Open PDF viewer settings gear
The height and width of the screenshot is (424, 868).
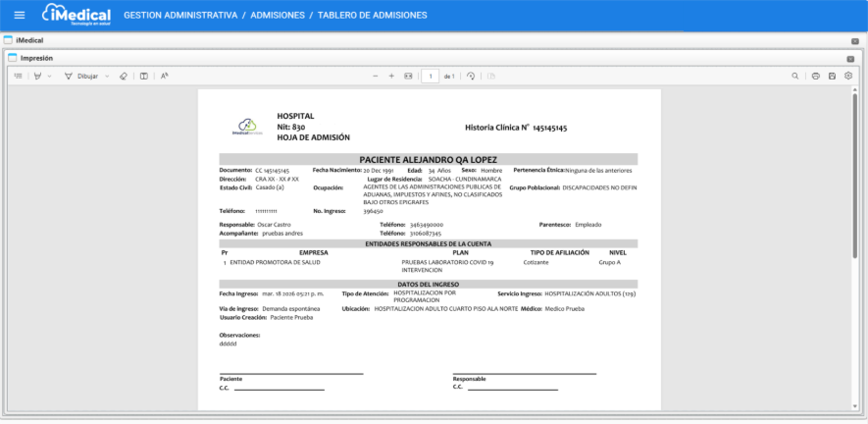[847, 76]
